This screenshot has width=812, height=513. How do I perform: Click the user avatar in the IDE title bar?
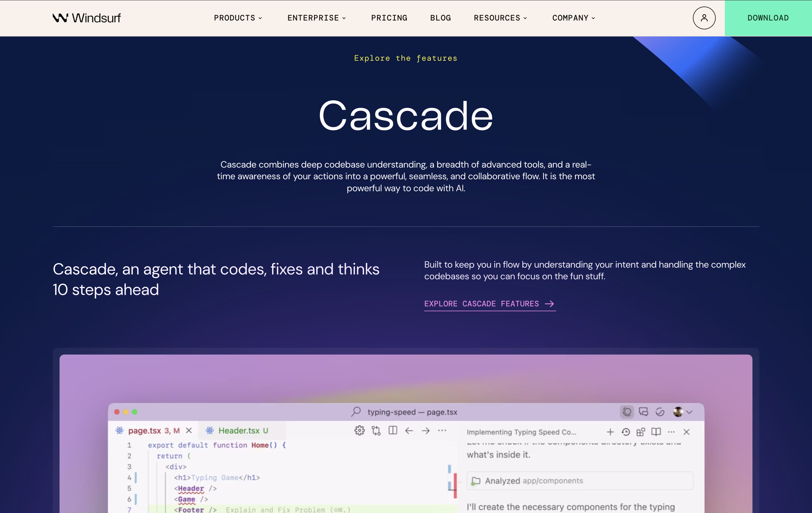pos(678,412)
